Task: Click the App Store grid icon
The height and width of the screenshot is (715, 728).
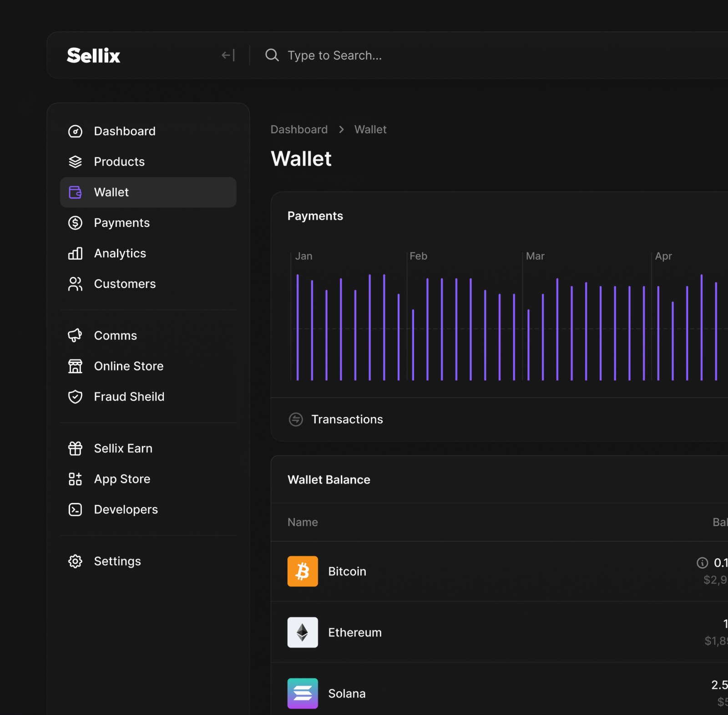Action: pos(75,479)
